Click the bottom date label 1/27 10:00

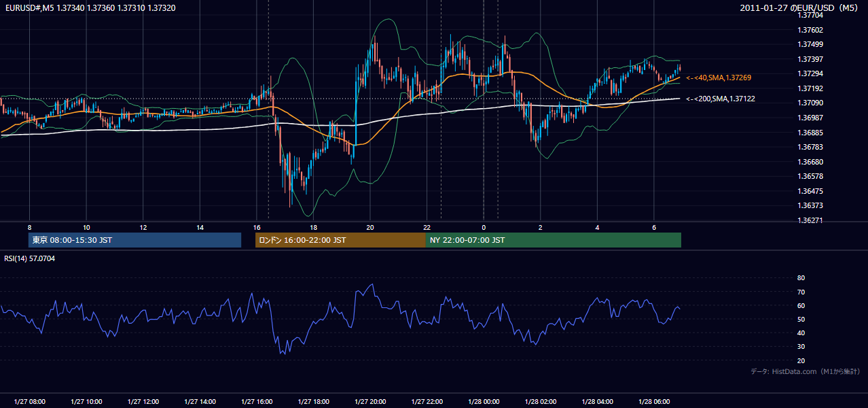pos(86,402)
